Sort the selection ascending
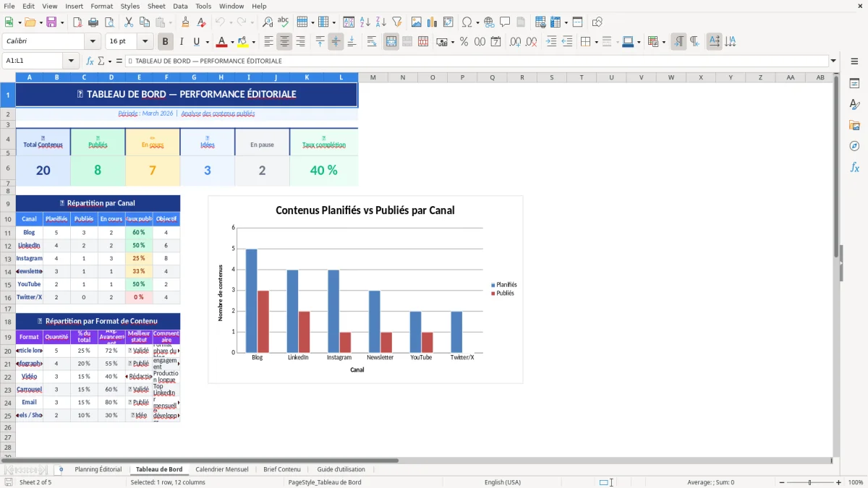Screen dimensions: 868x488 pos(365,22)
